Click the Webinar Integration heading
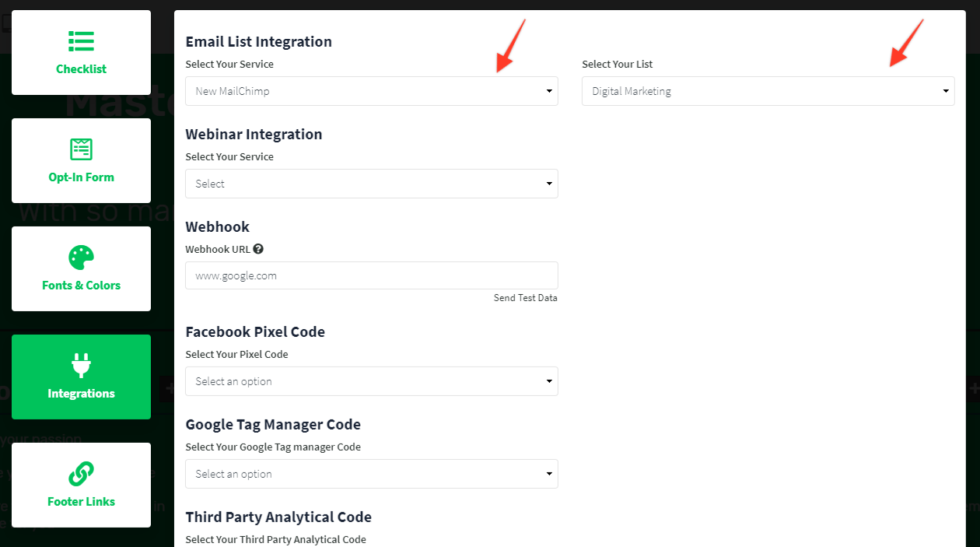 (254, 135)
